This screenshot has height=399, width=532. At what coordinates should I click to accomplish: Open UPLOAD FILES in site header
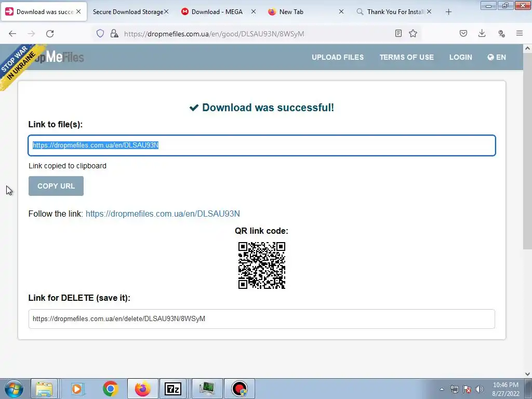(x=338, y=57)
